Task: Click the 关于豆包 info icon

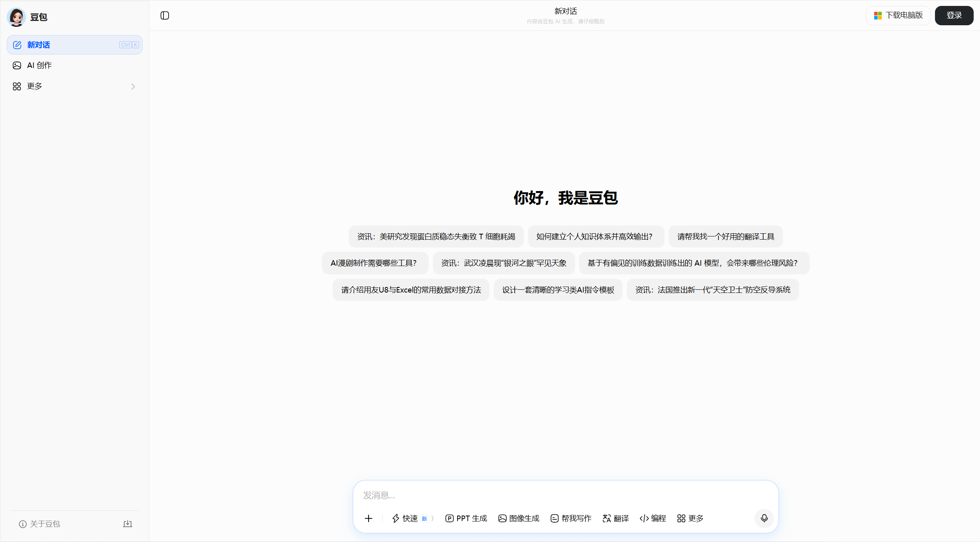Action: tap(23, 524)
